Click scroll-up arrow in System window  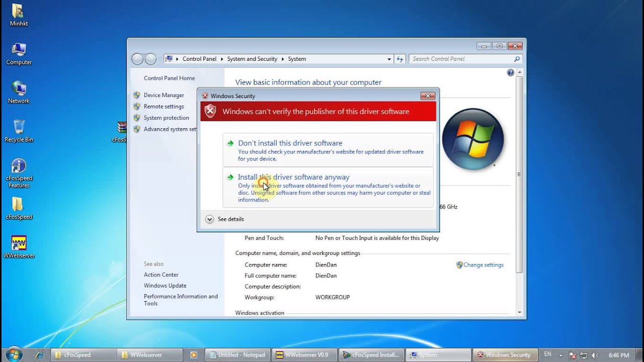point(519,73)
